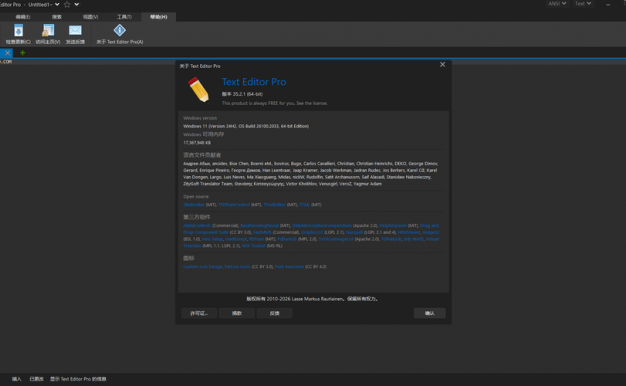This screenshot has height=386, width=626.
Task: Open the AlphaControls component link
Action: (x=197, y=226)
